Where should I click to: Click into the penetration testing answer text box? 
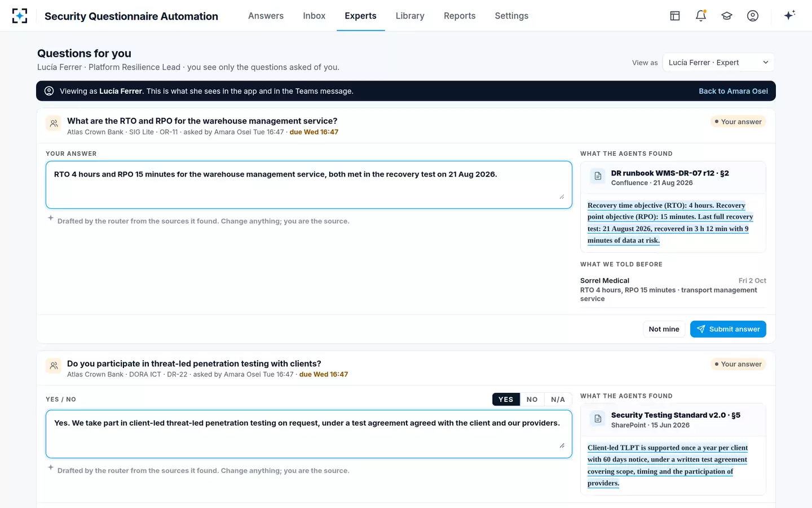tap(309, 433)
